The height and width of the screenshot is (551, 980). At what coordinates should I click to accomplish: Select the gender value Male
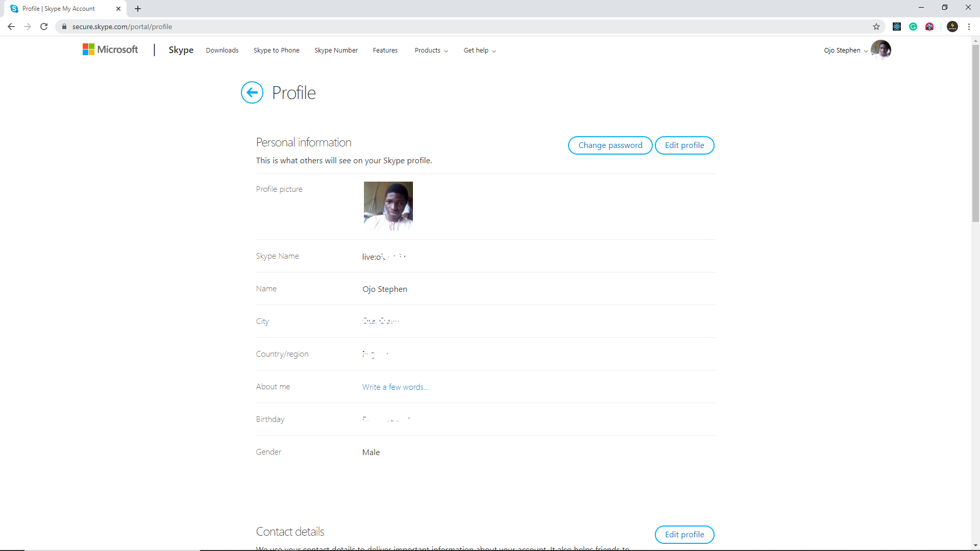click(371, 453)
